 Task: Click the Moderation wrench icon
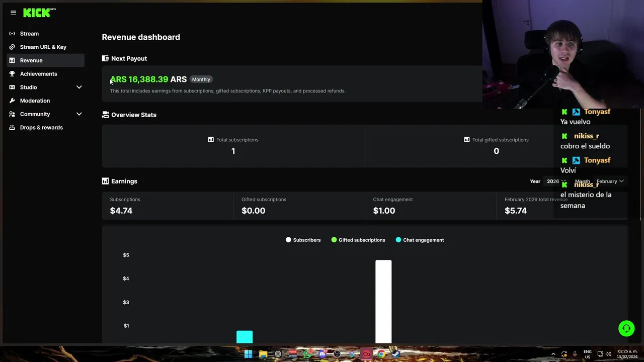click(x=12, y=101)
